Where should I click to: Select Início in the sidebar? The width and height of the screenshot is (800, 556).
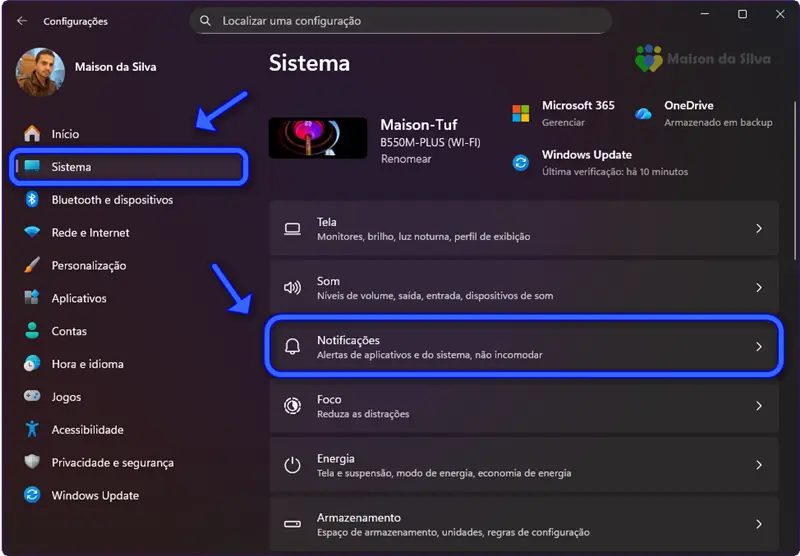(x=65, y=134)
